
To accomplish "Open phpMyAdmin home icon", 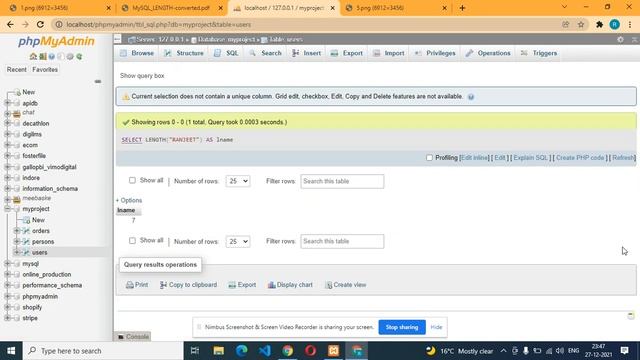I will pyautogui.click(x=33, y=56).
